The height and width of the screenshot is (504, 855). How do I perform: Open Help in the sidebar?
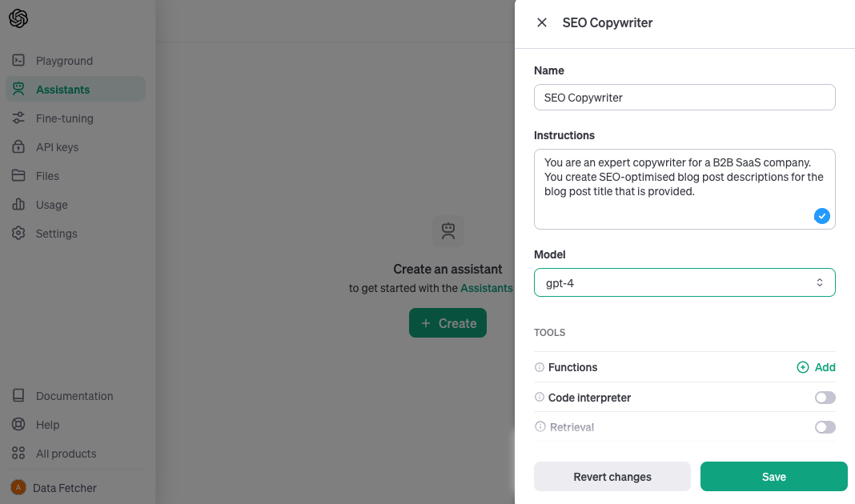[x=76, y=425]
